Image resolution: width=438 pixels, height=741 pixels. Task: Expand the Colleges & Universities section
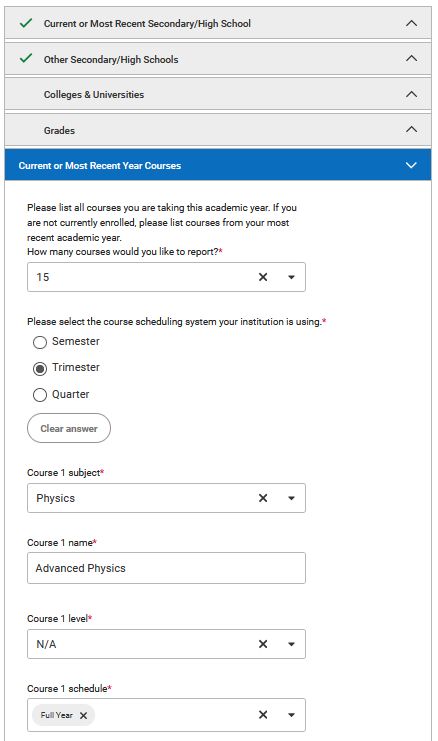[x=218, y=95]
